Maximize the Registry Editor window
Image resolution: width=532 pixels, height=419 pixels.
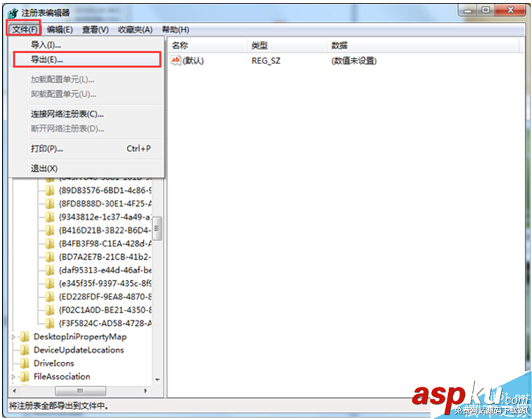(x=486, y=11)
